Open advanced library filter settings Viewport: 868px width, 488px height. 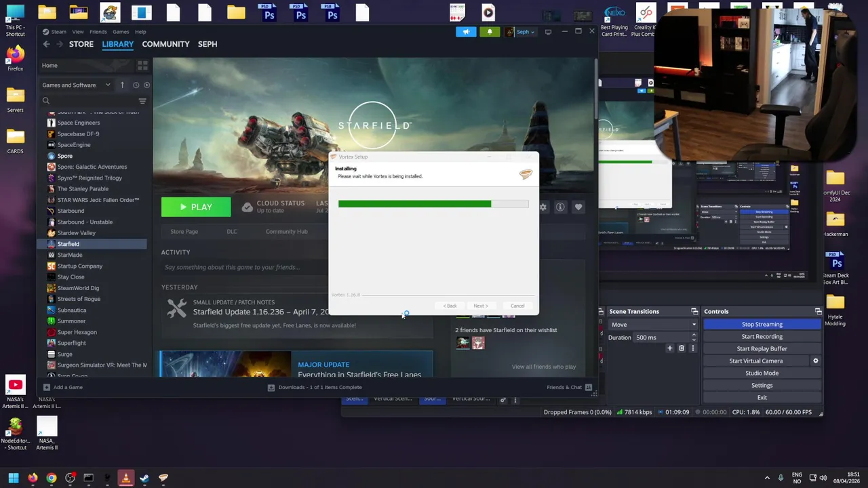point(142,101)
